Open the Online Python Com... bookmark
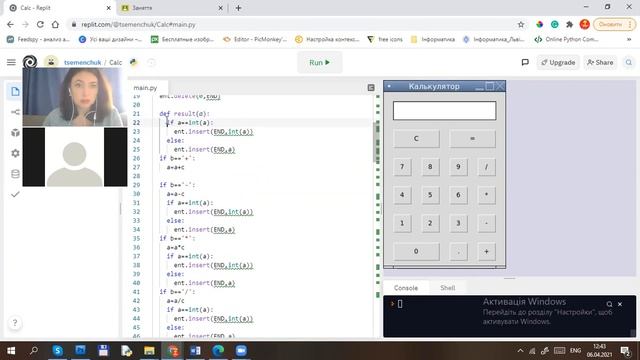The width and height of the screenshot is (640, 360). coord(567,39)
